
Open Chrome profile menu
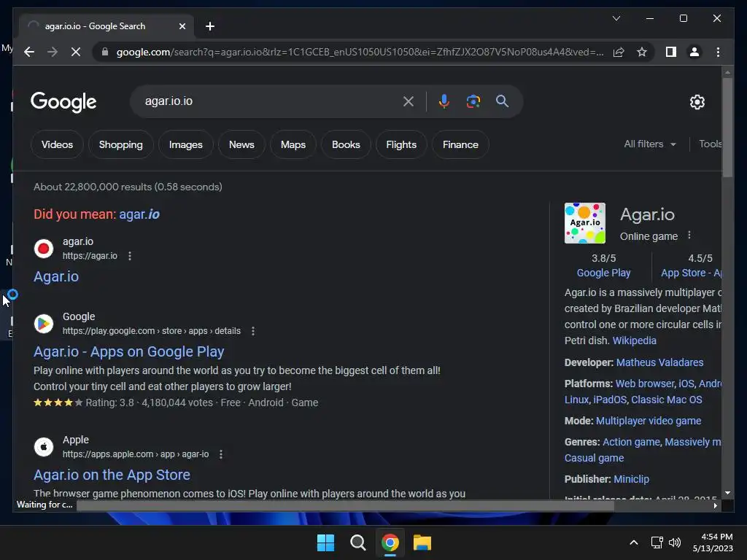pyautogui.click(x=694, y=52)
